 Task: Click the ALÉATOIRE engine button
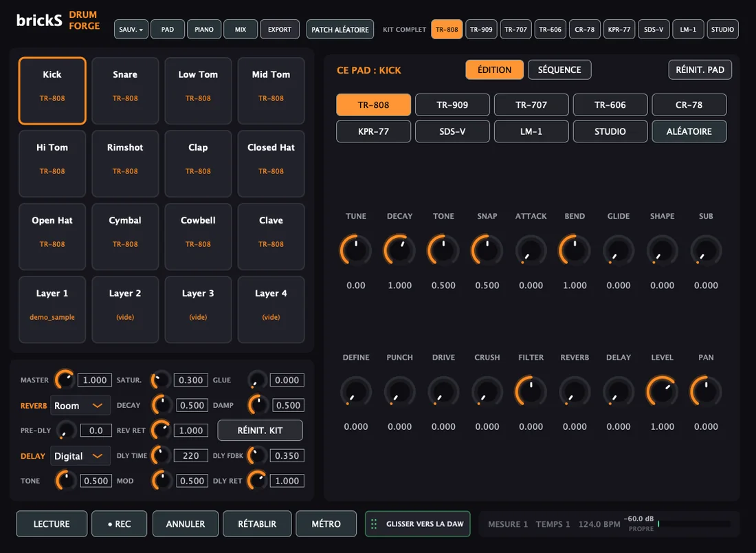689,131
